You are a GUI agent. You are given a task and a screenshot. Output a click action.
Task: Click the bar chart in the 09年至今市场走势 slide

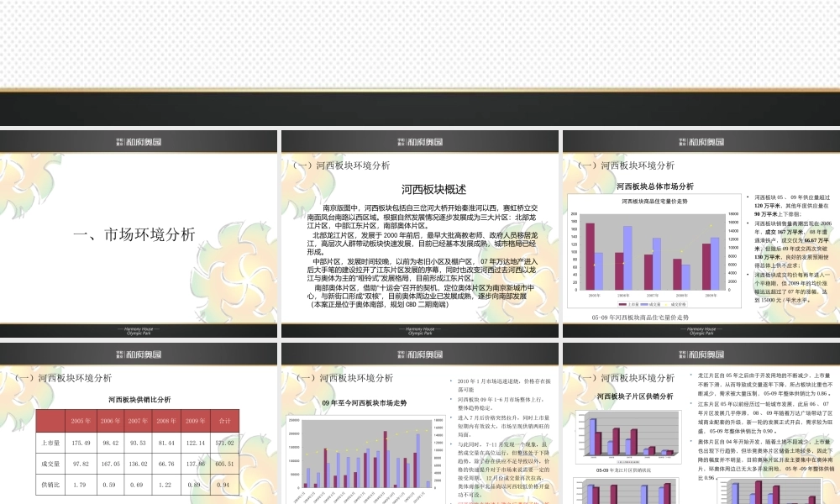pyautogui.click(x=366, y=458)
